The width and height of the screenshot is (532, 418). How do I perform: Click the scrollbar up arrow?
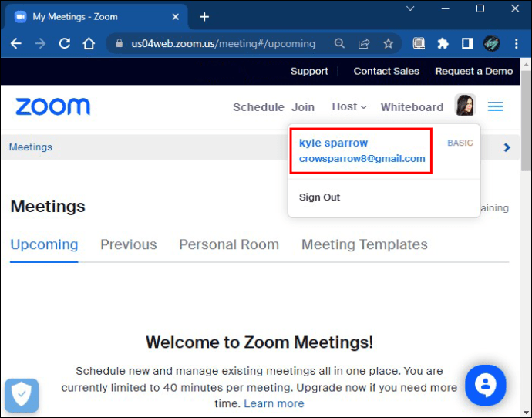point(526,64)
